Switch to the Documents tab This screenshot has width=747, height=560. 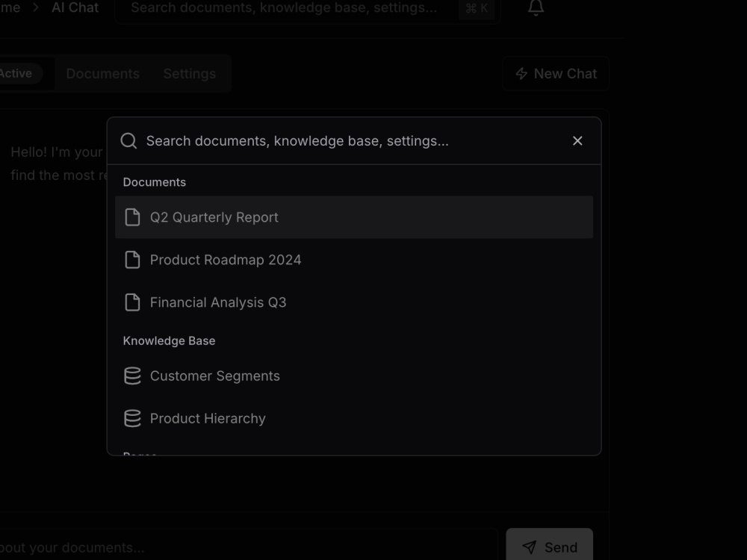(103, 73)
